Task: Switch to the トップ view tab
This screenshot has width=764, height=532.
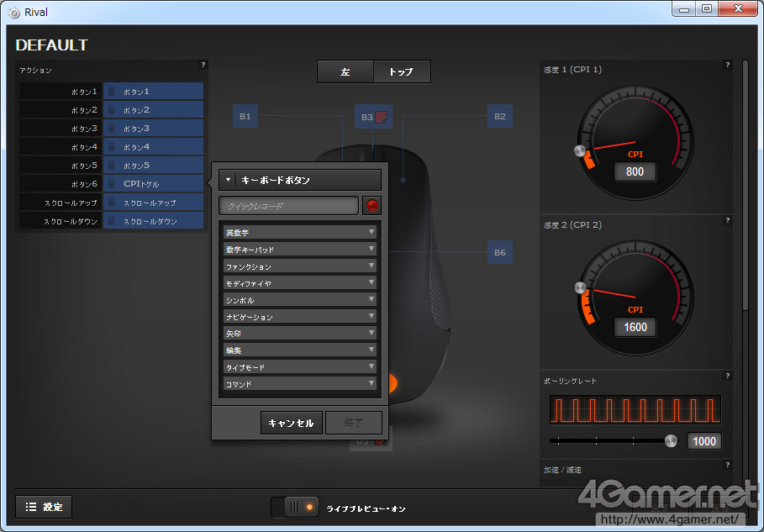Action: 402,71
